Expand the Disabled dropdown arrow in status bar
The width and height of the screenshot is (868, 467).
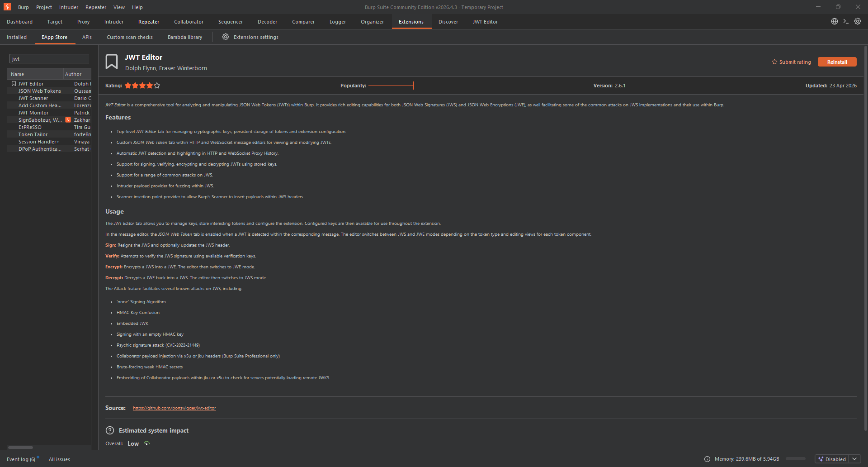point(854,459)
